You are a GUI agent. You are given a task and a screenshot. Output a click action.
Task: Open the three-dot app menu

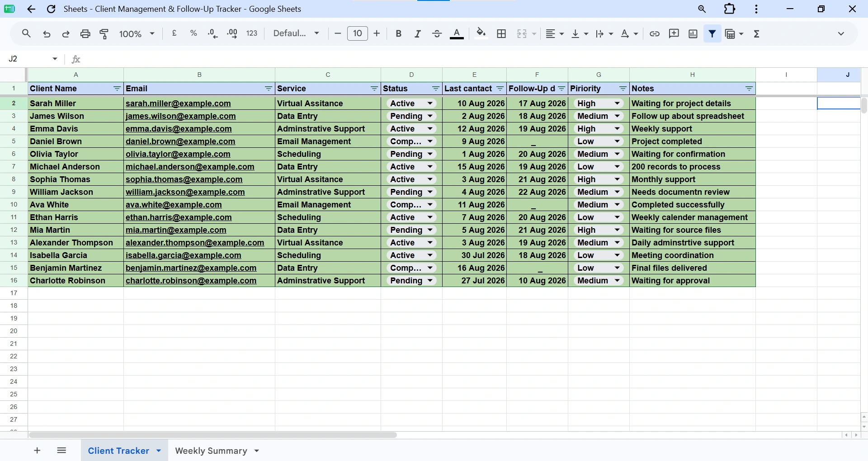click(756, 9)
